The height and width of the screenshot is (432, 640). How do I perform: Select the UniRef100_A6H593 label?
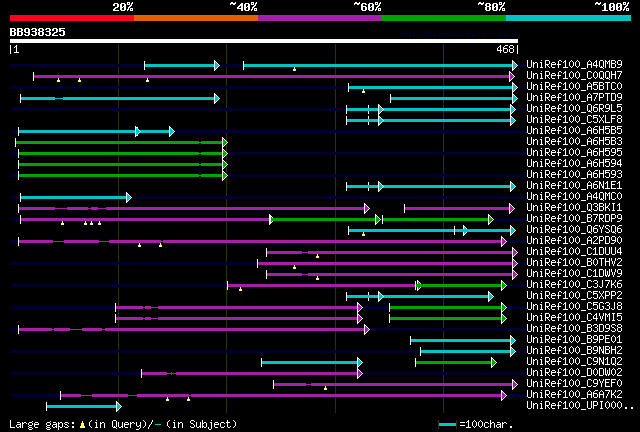[574, 174]
